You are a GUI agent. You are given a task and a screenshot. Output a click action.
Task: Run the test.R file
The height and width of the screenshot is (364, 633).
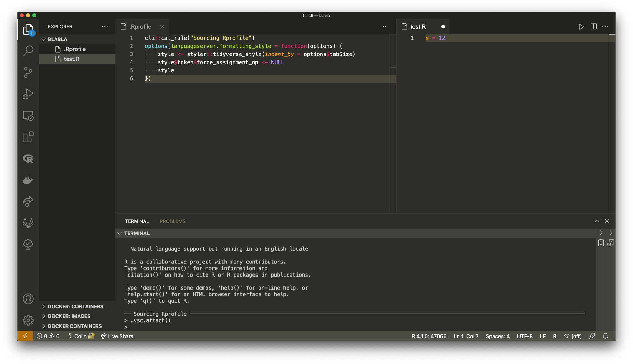click(x=581, y=26)
